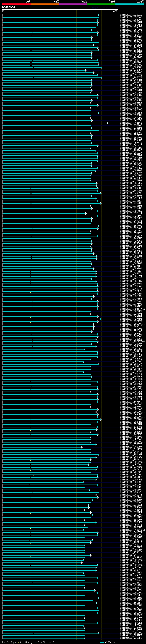This screenshot has width=146, height=644.
Task: Click the orange ~40% identity legend bar
Action: 45,4
